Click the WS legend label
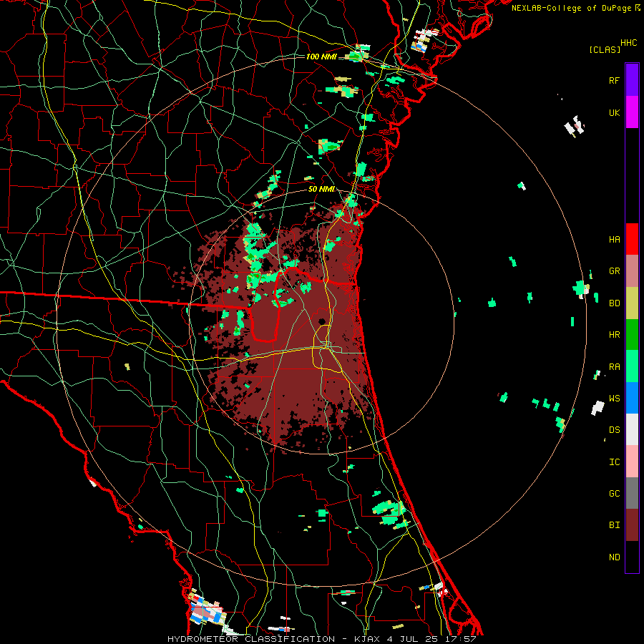The image size is (644, 644). coord(614,399)
